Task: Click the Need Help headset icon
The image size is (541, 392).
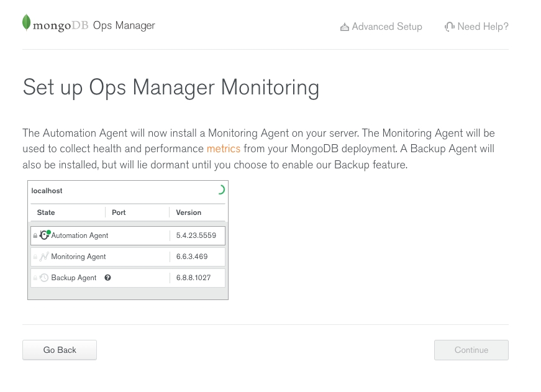Action: [449, 27]
